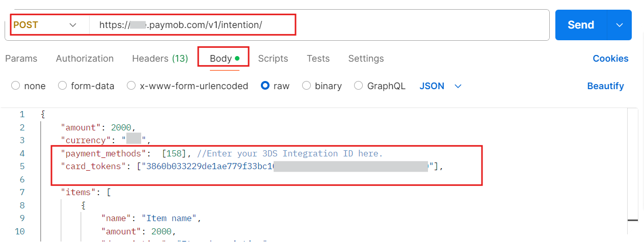Select the none body type
Image resolution: width=644 pixels, height=242 pixels.
16,86
